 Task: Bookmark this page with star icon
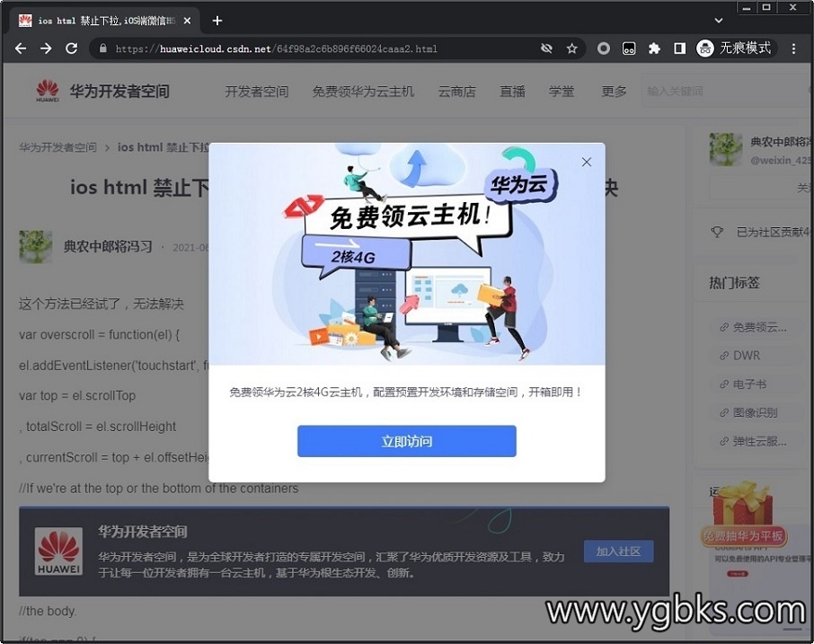coord(571,49)
